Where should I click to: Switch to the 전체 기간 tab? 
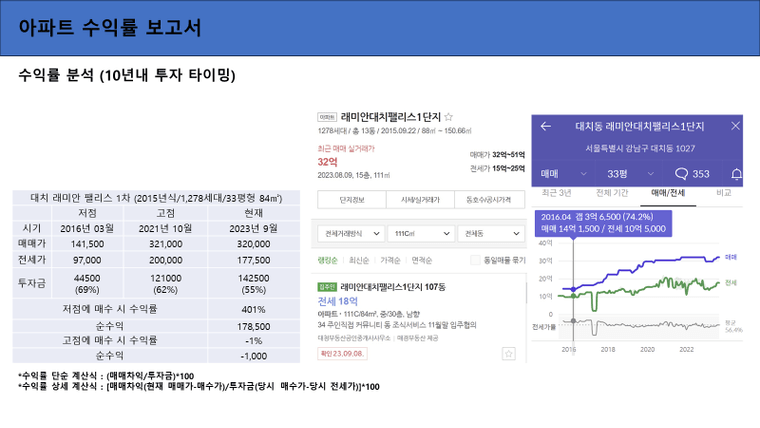612,193
